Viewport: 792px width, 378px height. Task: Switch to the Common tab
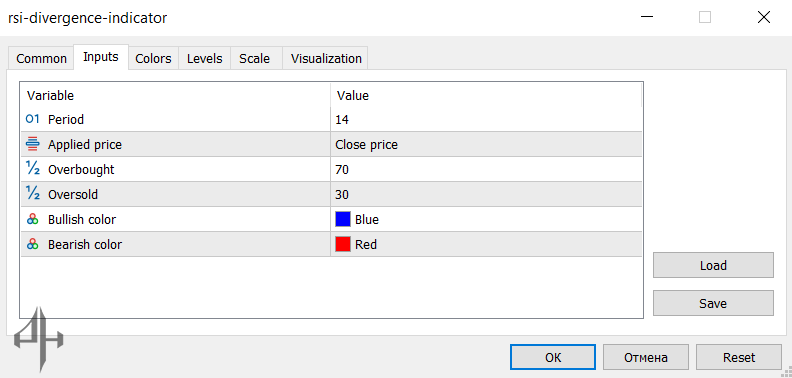pos(41,59)
